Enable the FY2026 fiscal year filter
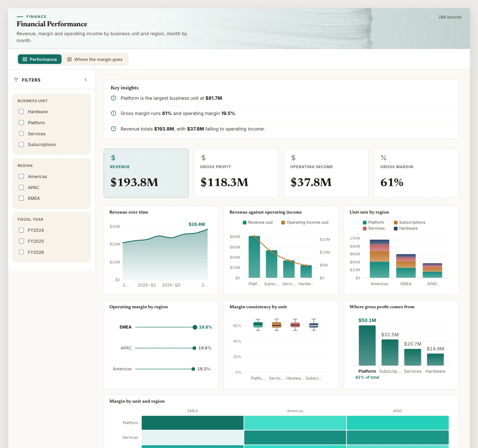The height and width of the screenshot is (448, 478). click(x=21, y=252)
